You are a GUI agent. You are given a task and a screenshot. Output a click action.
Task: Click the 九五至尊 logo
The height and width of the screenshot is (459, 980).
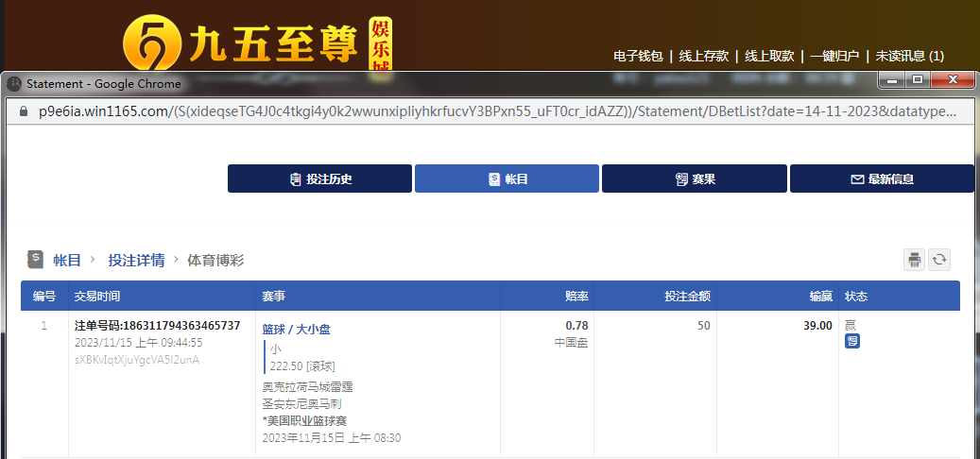click(256, 43)
